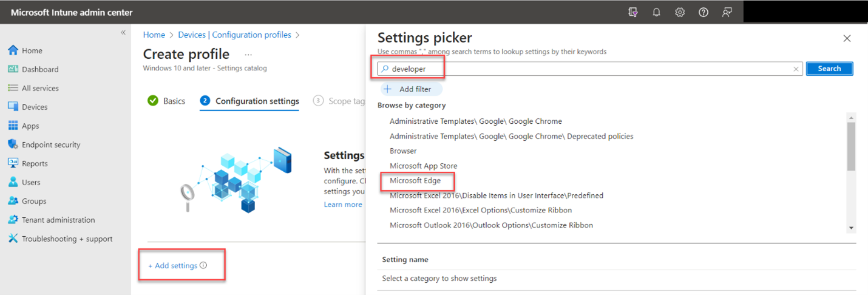Open settings gear in header
868x295 pixels.
(680, 12)
